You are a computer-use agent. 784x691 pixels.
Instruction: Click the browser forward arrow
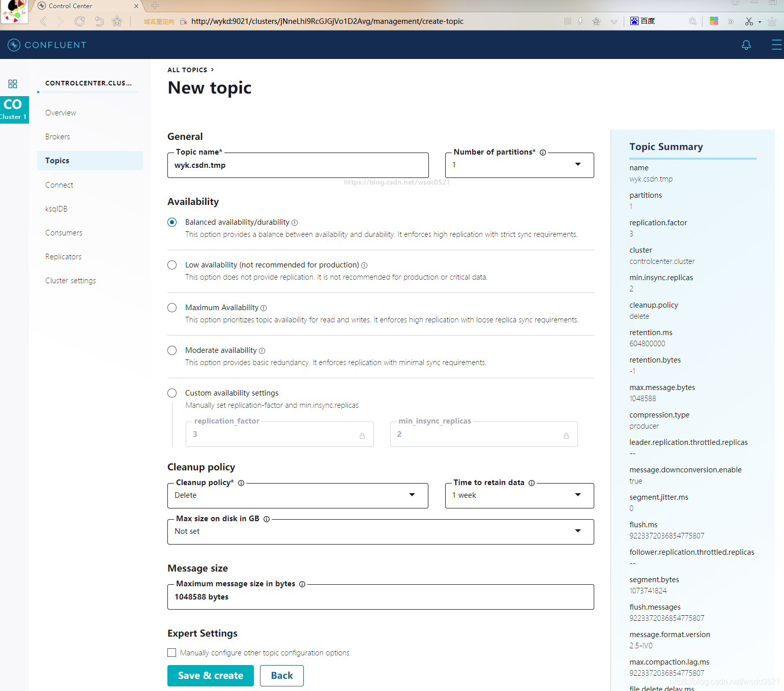point(61,21)
